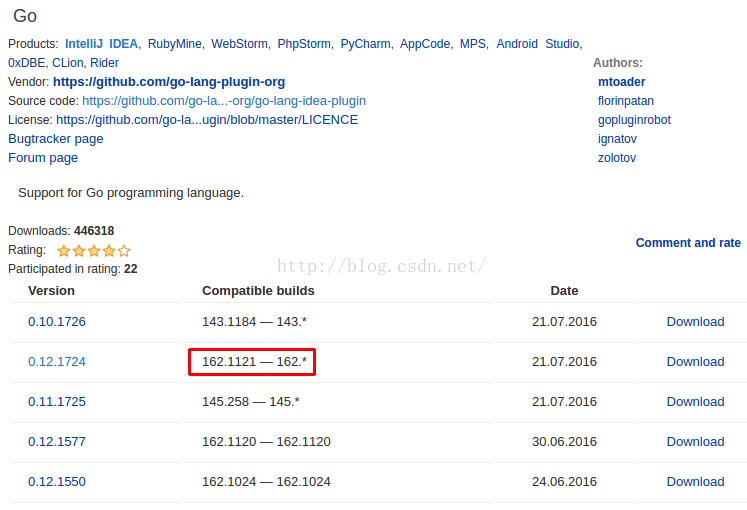The image size is (747, 510).
Task: Click the Go plugin title
Action: (x=25, y=16)
